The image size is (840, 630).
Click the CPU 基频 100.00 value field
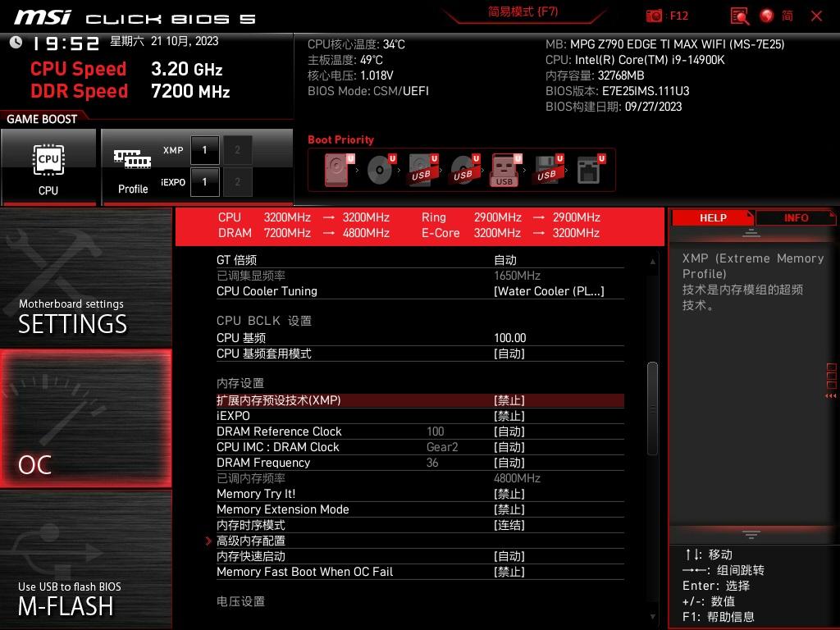pos(510,338)
